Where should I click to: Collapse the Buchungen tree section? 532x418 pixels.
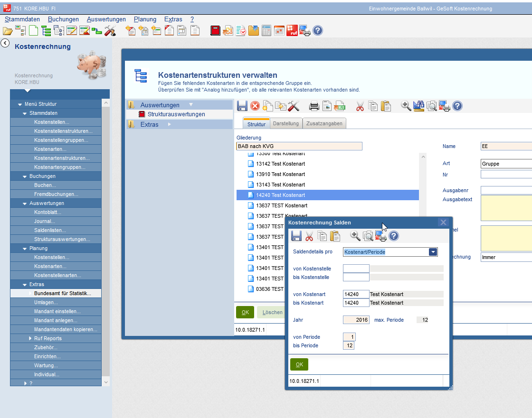click(x=25, y=176)
